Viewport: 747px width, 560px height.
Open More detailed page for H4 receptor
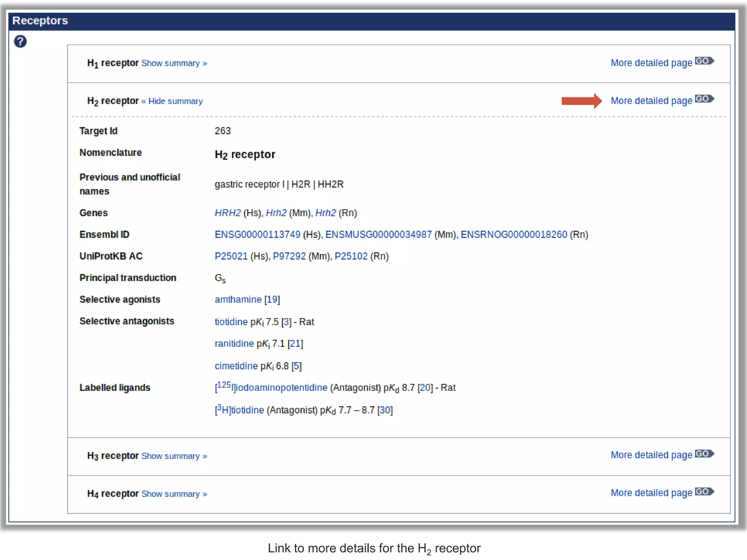point(651,493)
